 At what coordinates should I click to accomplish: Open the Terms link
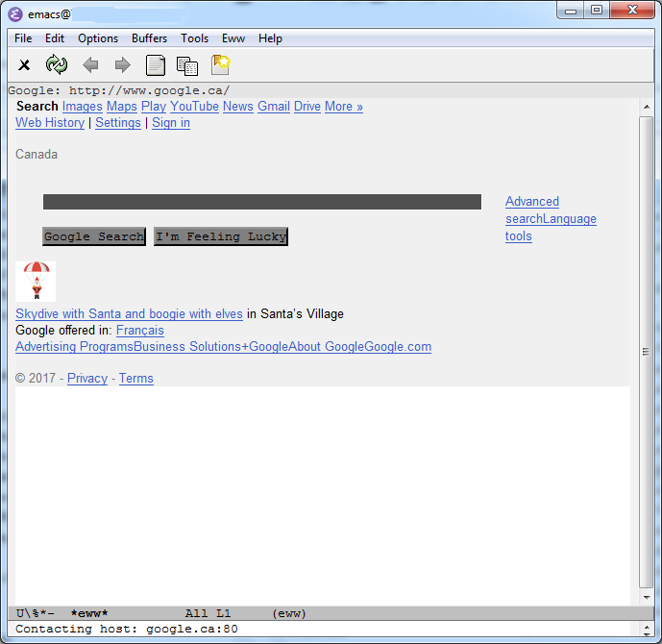135,379
